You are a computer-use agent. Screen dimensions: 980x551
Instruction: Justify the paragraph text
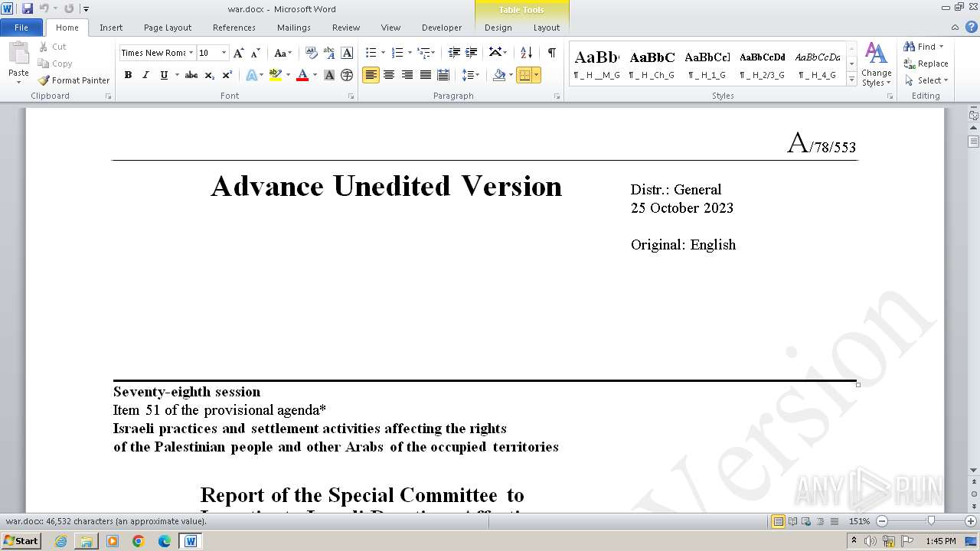[x=425, y=75]
